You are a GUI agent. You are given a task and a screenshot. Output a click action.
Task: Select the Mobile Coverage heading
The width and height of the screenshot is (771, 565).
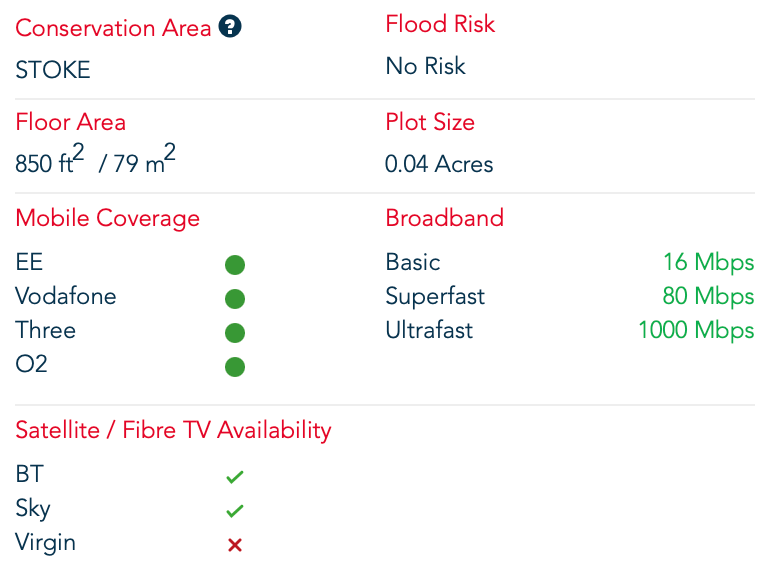click(x=108, y=218)
